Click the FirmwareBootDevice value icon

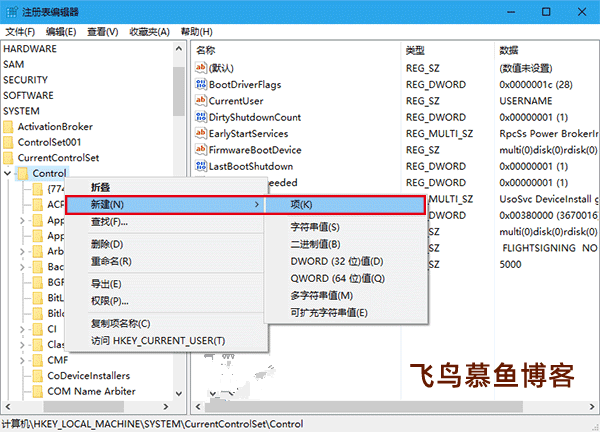[201, 150]
